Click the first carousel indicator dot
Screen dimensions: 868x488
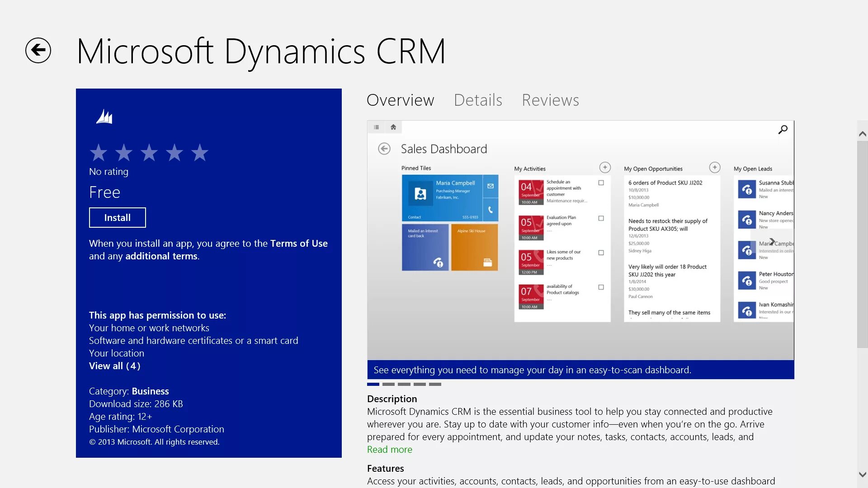tap(373, 385)
